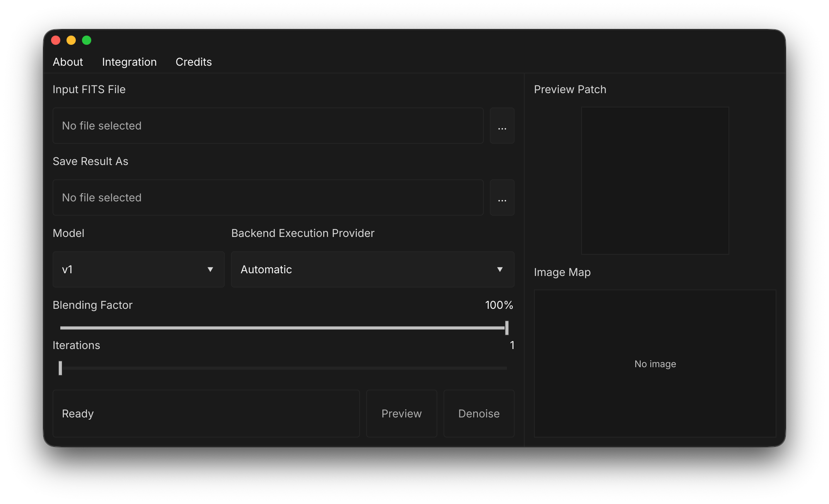The height and width of the screenshot is (504, 829).
Task: Open the Backend Execution Provider dropdown
Action: click(x=373, y=269)
